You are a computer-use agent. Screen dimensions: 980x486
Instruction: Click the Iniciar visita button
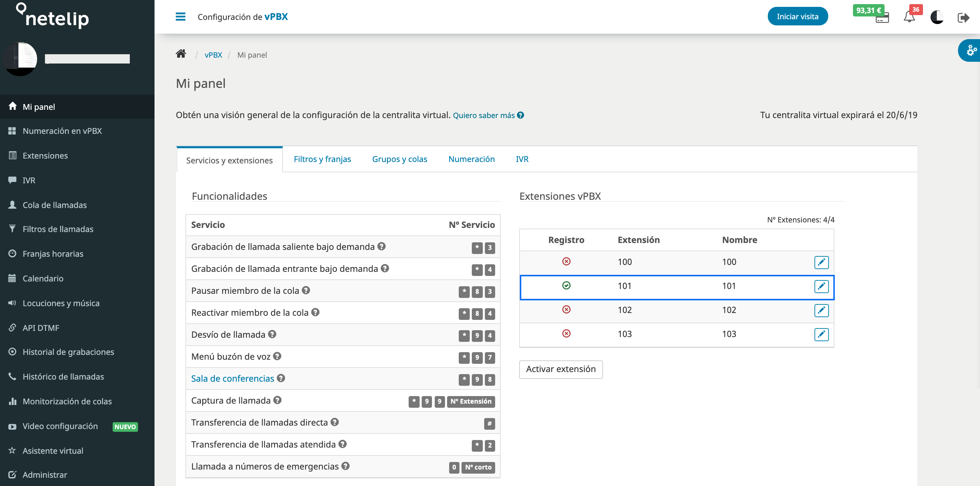point(797,16)
